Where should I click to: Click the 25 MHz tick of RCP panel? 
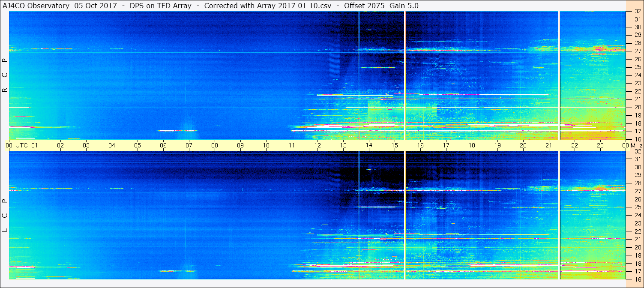pos(637,67)
